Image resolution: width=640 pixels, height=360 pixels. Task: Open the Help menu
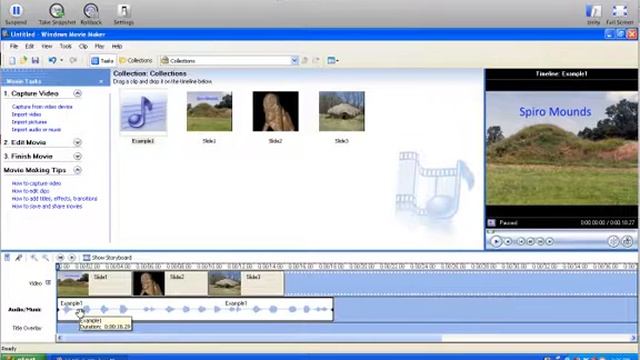117,46
